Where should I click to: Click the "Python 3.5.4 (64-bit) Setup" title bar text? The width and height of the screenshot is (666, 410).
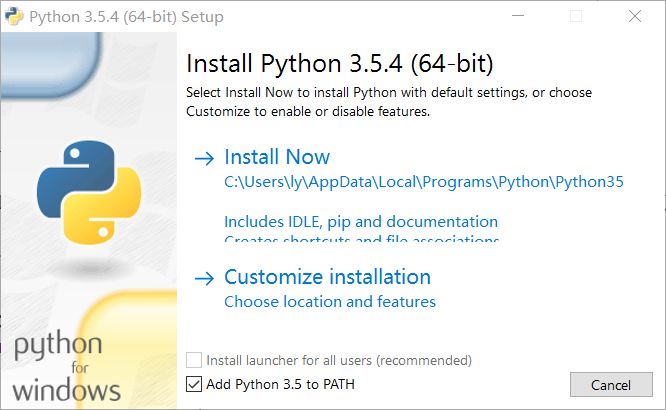pyautogui.click(x=126, y=17)
